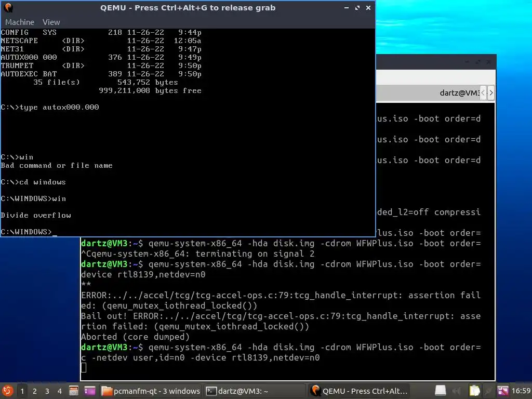
Task: Click the QEMU logo icon in title bar
Action: 8,7
